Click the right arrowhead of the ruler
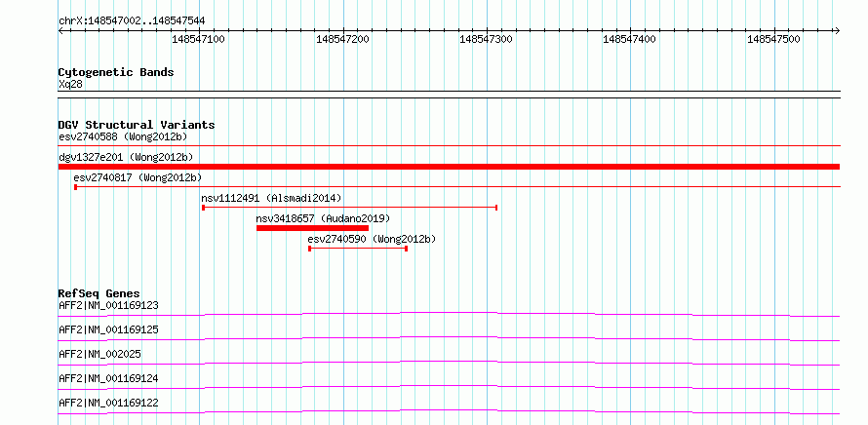This screenshot has height=425, width=868. pyautogui.click(x=837, y=31)
